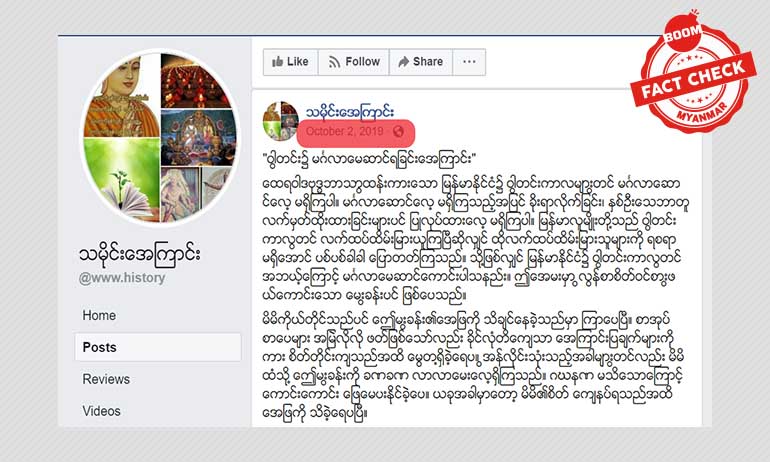Open the post date October 2, 2019
Viewport: 770px width, 462px height.
pyautogui.click(x=344, y=131)
